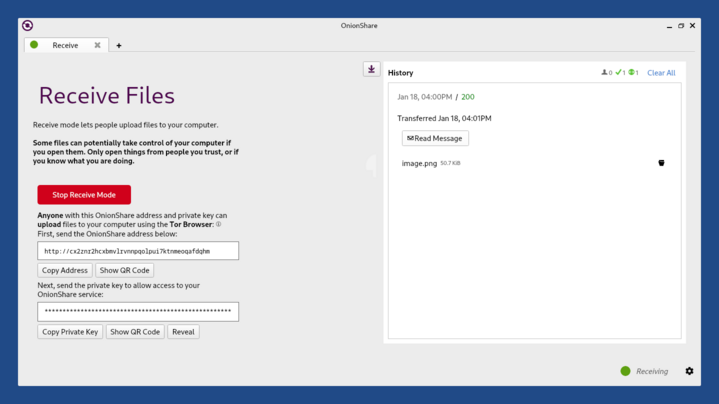Restore the OnionShare window size
The height and width of the screenshot is (404, 719).
coord(681,26)
